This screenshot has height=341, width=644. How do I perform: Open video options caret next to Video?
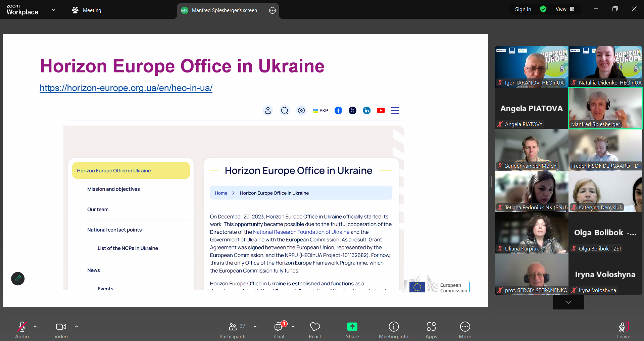[77, 326]
